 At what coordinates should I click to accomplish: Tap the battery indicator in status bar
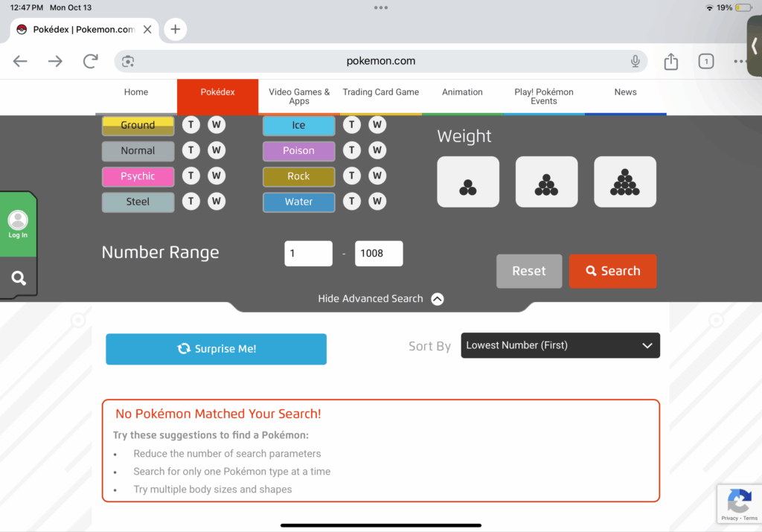[x=743, y=7]
